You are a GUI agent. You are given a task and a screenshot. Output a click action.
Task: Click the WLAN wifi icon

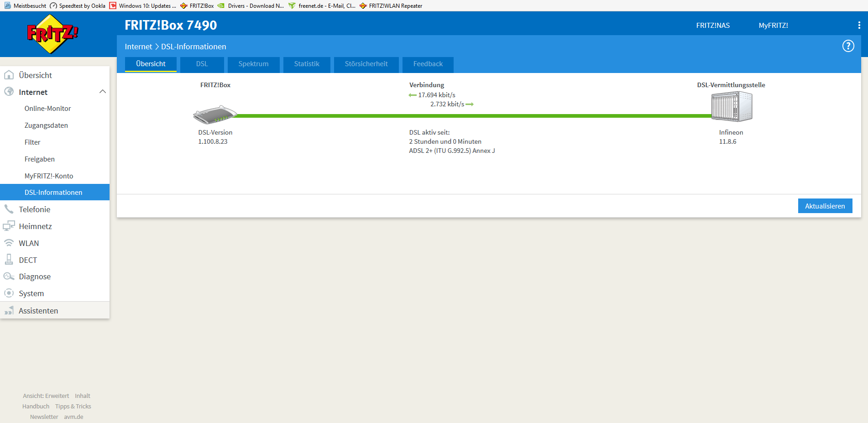click(9, 243)
